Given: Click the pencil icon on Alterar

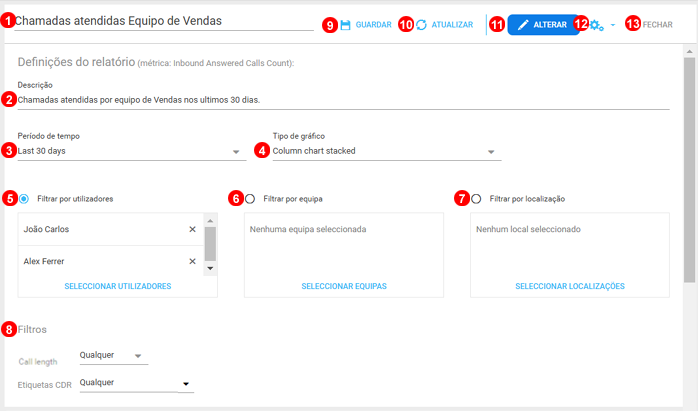Looking at the screenshot, I should click(x=523, y=24).
